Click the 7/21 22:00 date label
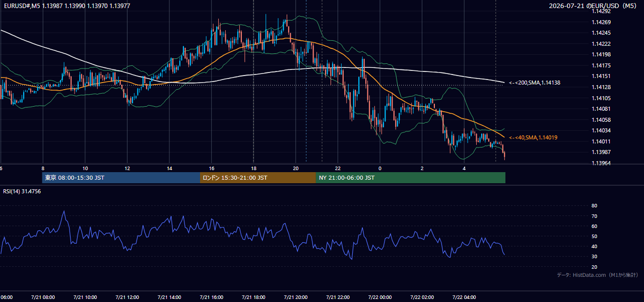Viewport: 644px width, 302px height. click(337, 297)
